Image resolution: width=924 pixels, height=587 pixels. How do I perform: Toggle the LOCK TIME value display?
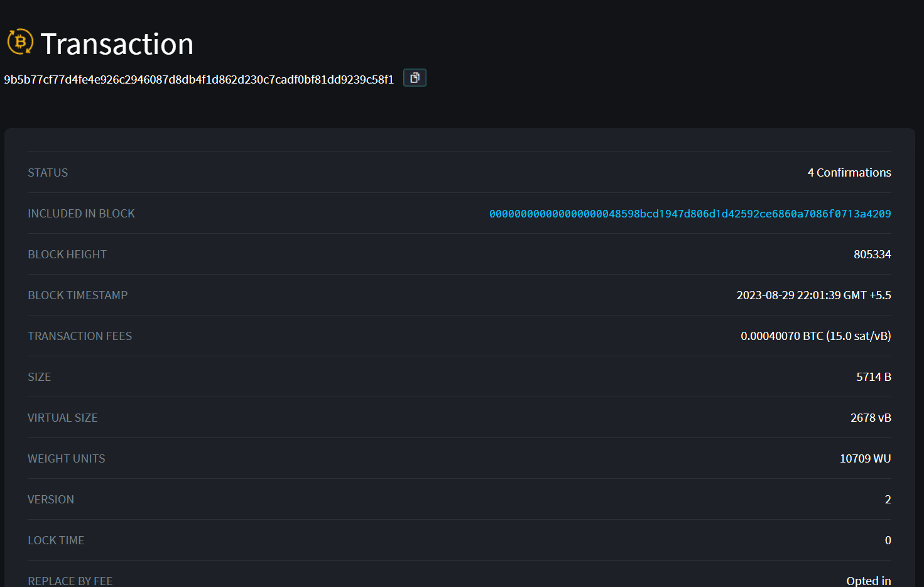(x=888, y=540)
